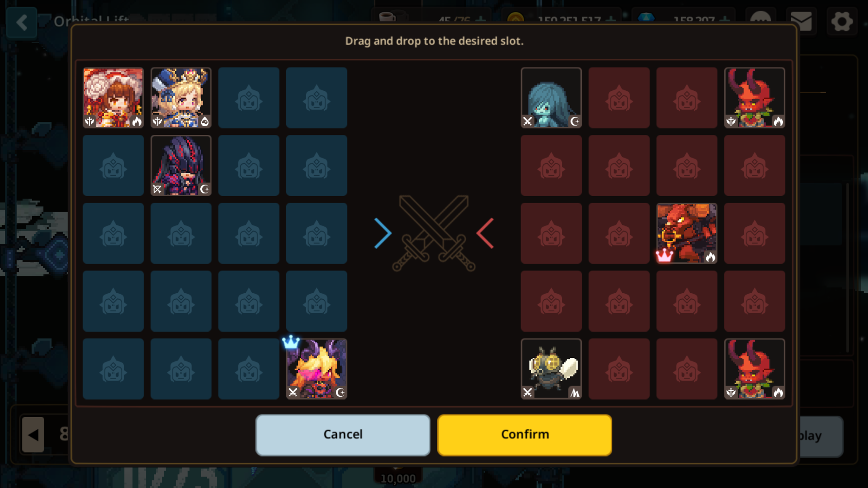Pick the dark hooded assassin hero
Viewport: 868px width, 488px height.
181,166
